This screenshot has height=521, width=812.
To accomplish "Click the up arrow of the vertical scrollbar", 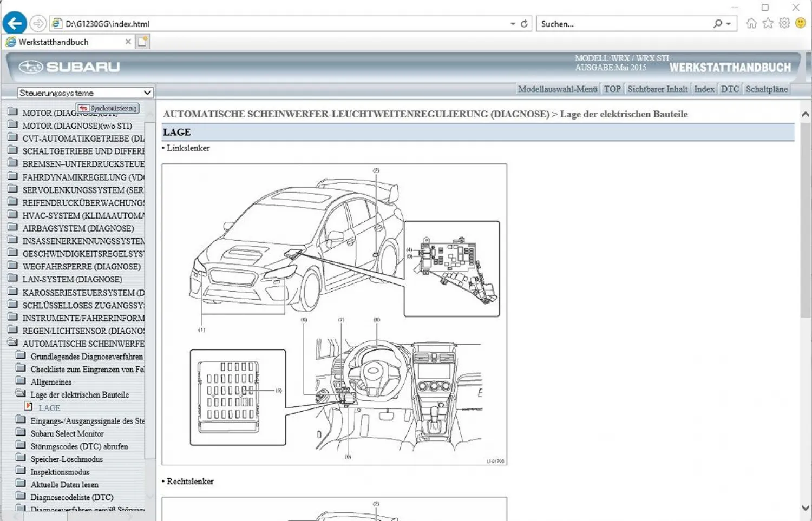I will pyautogui.click(x=805, y=114).
